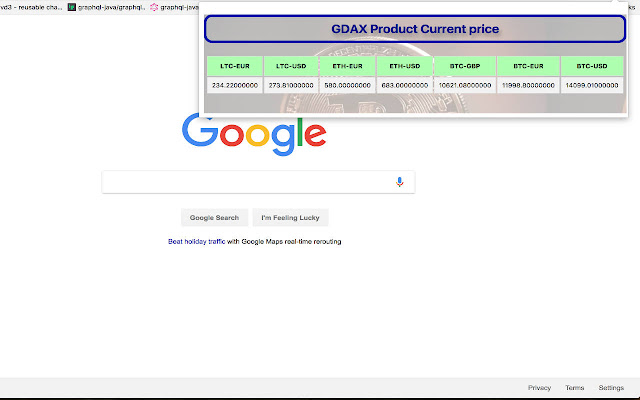Image resolution: width=640 pixels, height=400 pixels.
Task: Open the Privacy footer link
Action: [539, 388]
